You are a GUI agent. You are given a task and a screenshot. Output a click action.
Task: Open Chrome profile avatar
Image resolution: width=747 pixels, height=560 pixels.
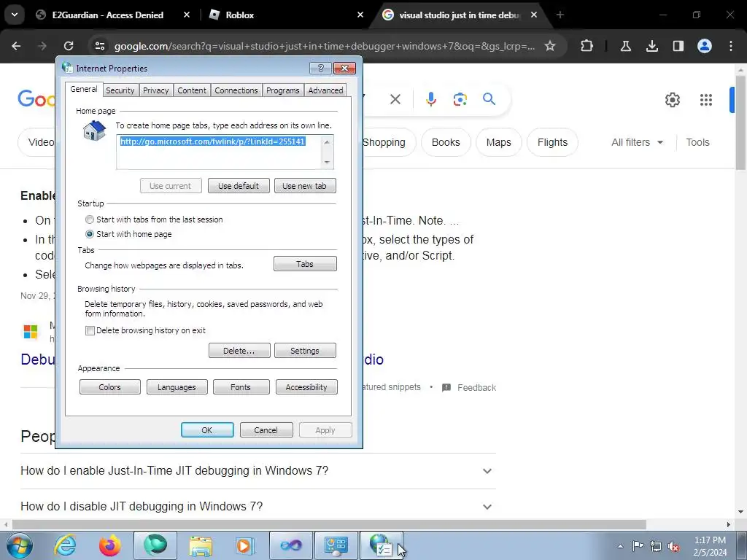pyautogui.click(x=704, y=46)
